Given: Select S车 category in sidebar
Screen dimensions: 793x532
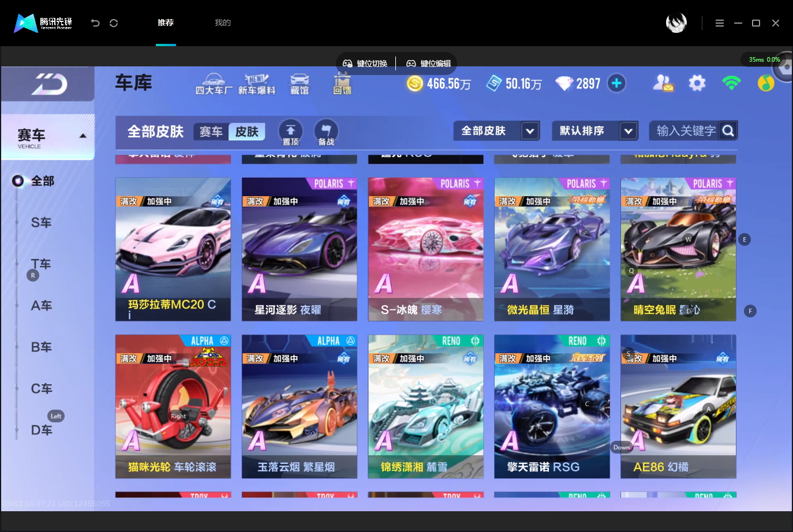Looking at the screenshot, I should 42,223.
